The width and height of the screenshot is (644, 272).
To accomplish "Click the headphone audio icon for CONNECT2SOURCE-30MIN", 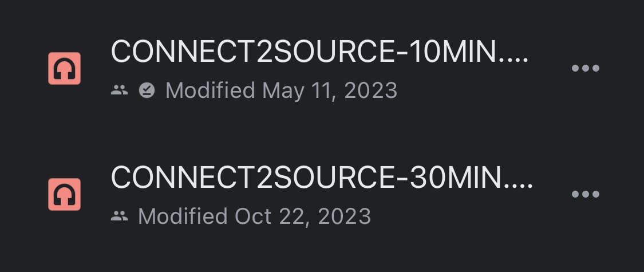I will point(64,194).
